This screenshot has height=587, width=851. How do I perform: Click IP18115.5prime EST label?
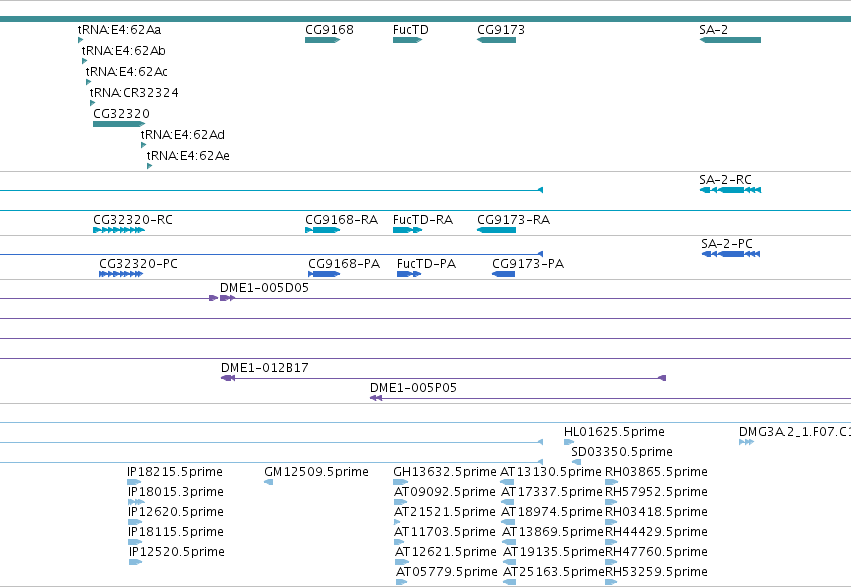tap(176, 532)
